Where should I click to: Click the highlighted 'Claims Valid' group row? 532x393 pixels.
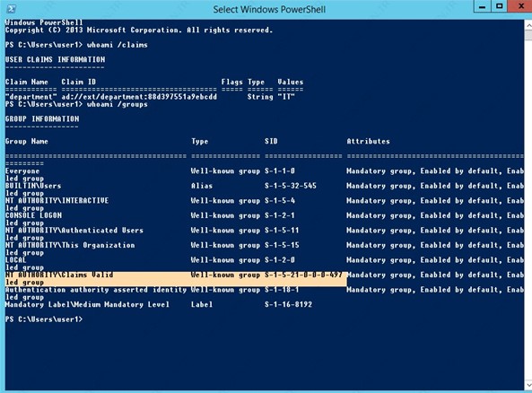pos(176,279)
